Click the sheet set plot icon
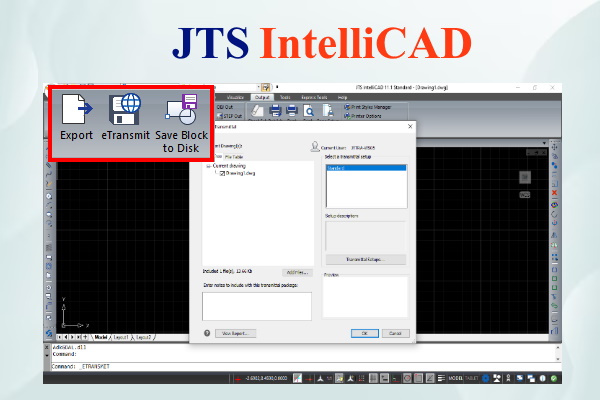 tap(257, 111)
